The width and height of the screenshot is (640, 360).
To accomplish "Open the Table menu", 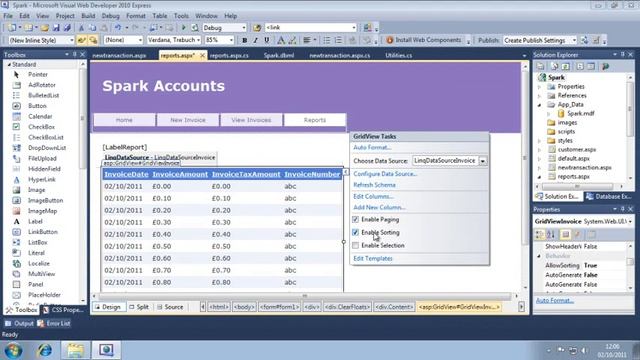I will point(160,16).
